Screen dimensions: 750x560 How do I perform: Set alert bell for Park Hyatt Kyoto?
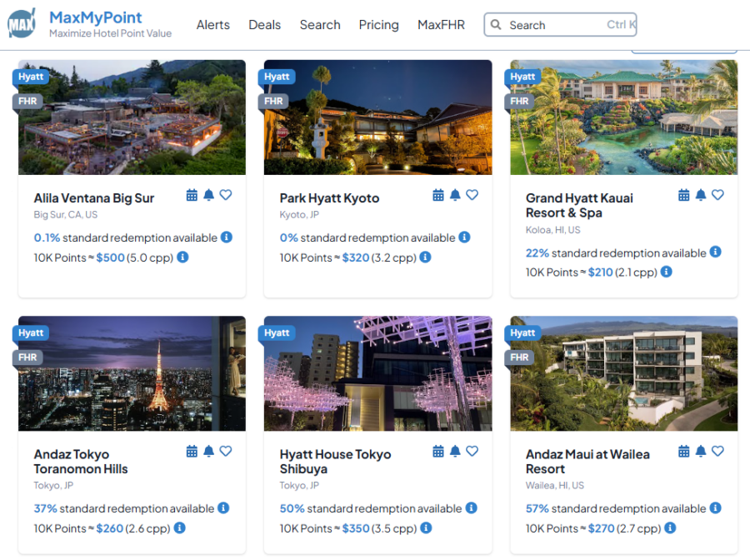(x=455, y=195)
